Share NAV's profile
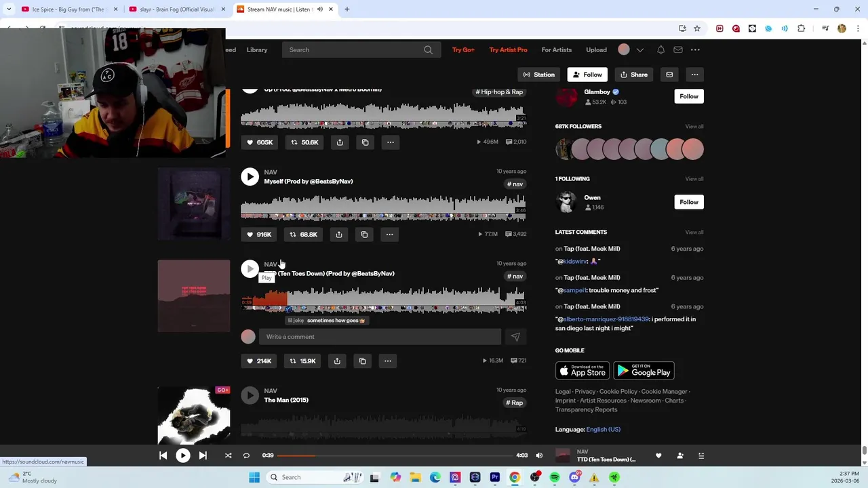Screen dimensions: 868x488 click(x=633, y=75)
